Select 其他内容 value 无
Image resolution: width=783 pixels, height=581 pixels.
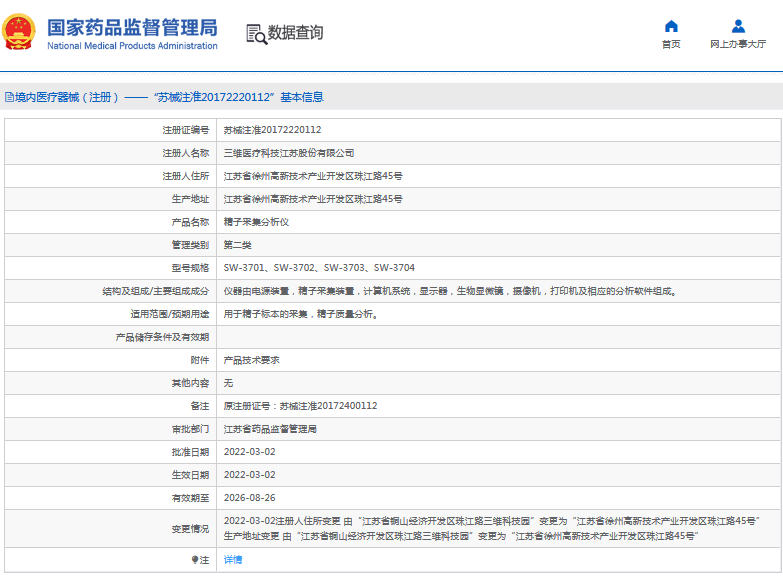pos(228,383)
